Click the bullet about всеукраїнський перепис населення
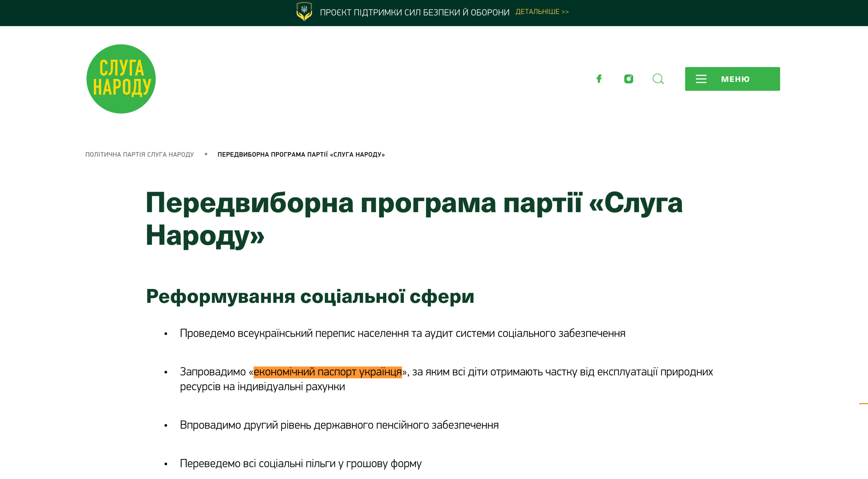 (402, 333)
